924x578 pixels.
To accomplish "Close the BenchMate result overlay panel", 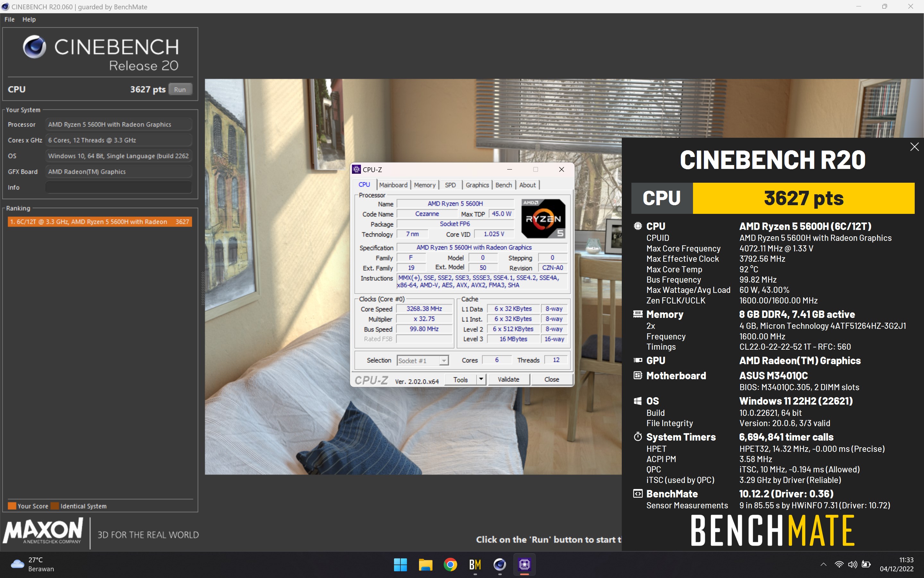I will click(914, 147).
